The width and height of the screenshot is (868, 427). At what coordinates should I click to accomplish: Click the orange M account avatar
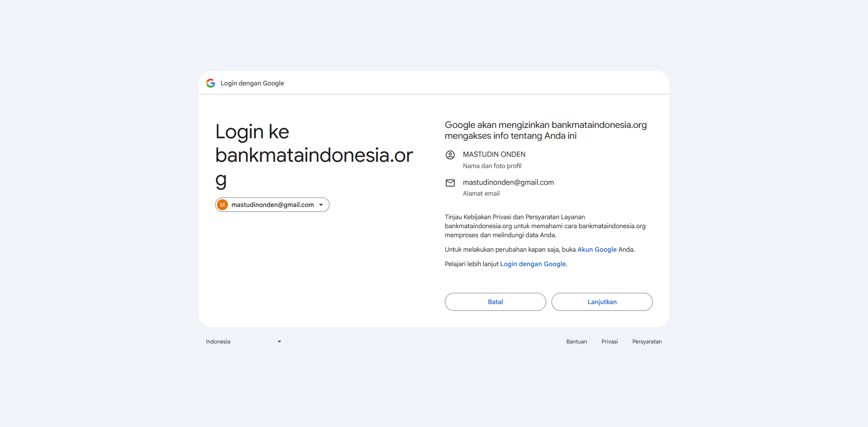click(222, 205)
